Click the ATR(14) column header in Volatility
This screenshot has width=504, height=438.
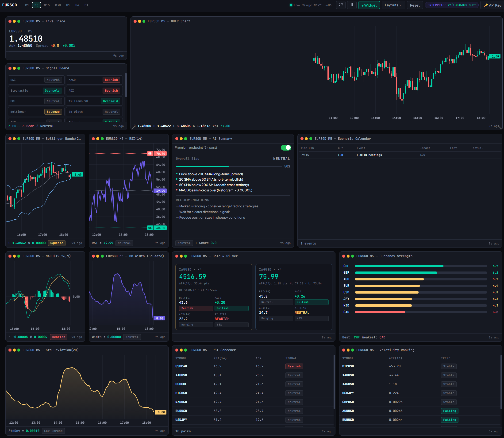coord(396,358)
